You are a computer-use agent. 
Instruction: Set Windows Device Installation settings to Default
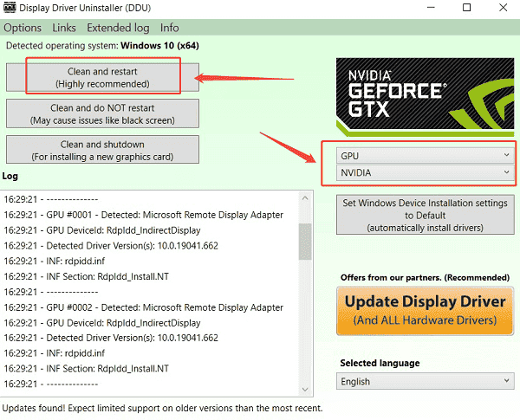[x=425, y=215]
